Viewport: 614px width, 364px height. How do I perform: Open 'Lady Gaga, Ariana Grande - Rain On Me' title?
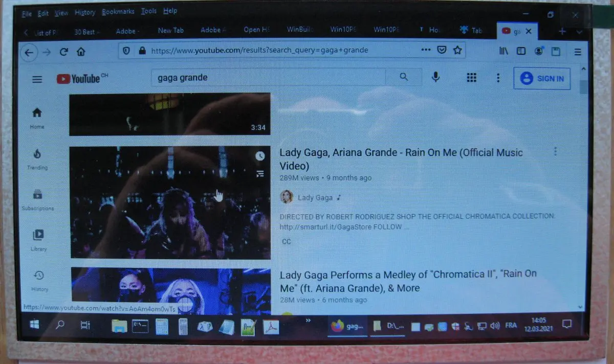click(x=401, y=159)
